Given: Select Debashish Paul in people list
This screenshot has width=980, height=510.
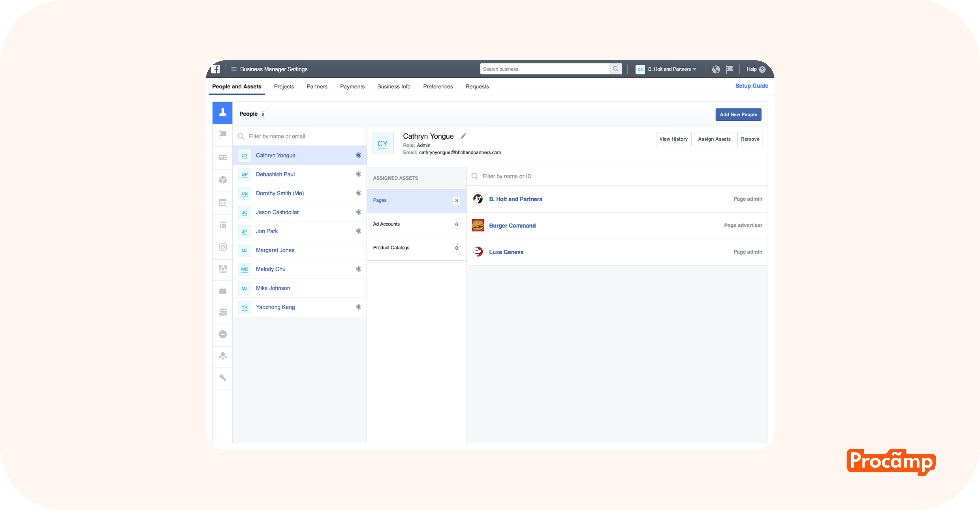Looking at the screenshot, I should click(300, 174).
